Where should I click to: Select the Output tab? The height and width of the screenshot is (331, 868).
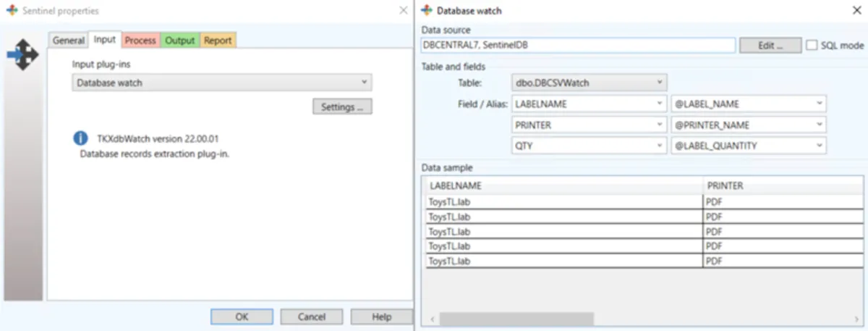point(180,41)
